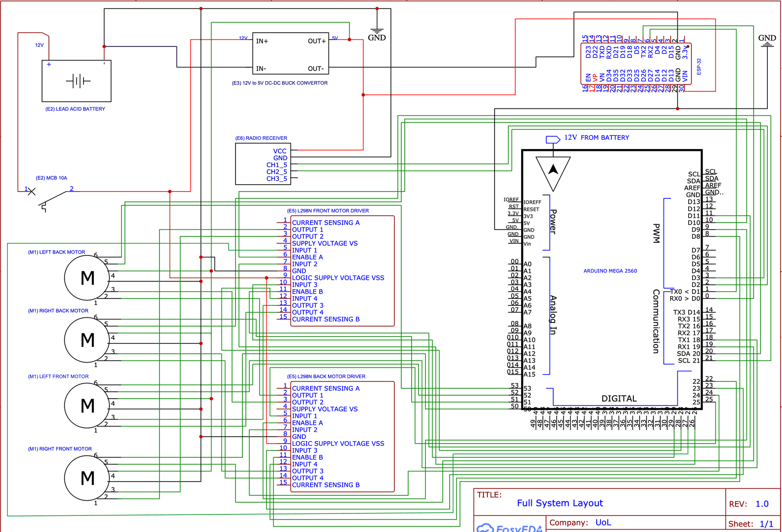Screen dimensions: 782x532
Task: Select the buck converter "OUT-" pin label
Action: [316, 69]
